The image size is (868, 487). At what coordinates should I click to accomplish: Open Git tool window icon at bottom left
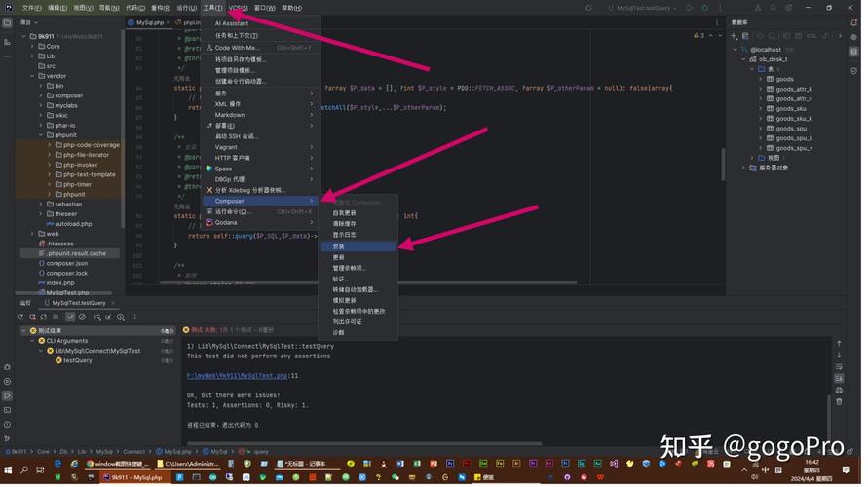point(7,440)
